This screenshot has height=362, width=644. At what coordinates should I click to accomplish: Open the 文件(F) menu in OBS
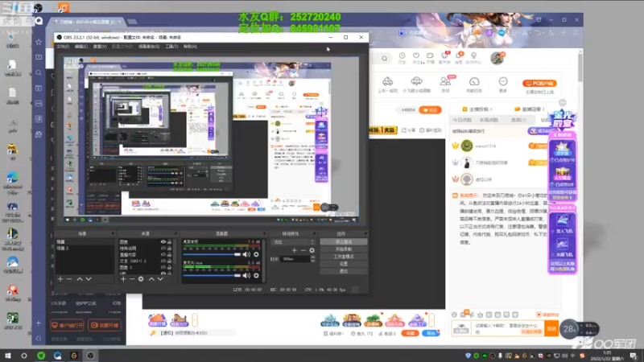coord(63,47)
